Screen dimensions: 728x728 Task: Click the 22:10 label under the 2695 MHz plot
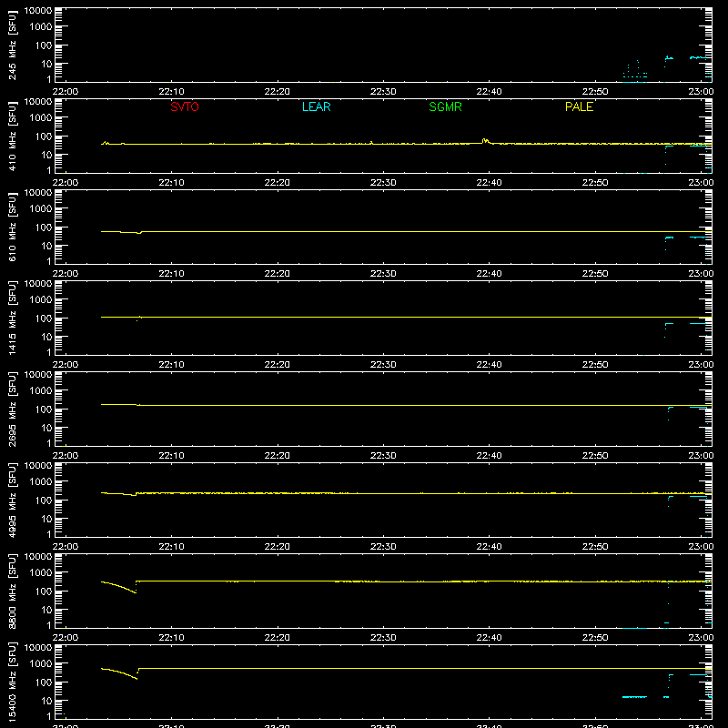[171, 456]
